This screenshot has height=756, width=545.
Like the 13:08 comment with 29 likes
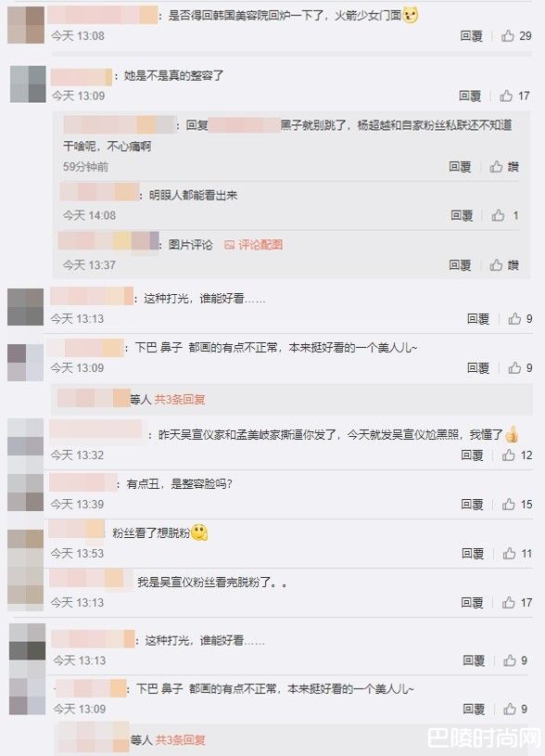pyautogui.click(x=515, y=35)
